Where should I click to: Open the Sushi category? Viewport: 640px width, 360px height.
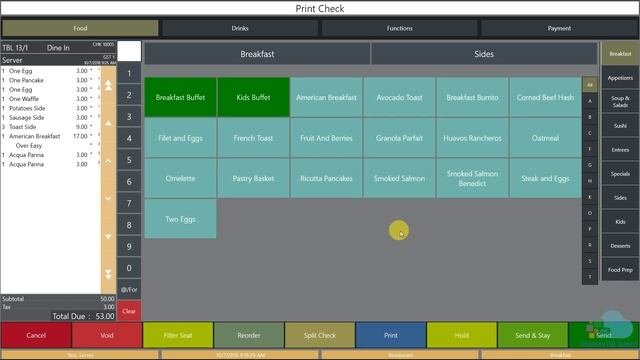[620, 126]
